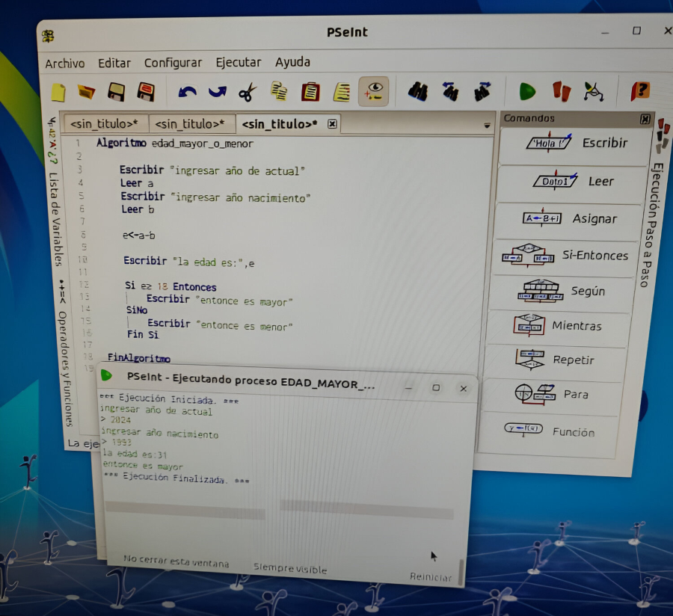Copy the selected code
The height and width of the screenshot is (616, 673).
coord(279,91)
